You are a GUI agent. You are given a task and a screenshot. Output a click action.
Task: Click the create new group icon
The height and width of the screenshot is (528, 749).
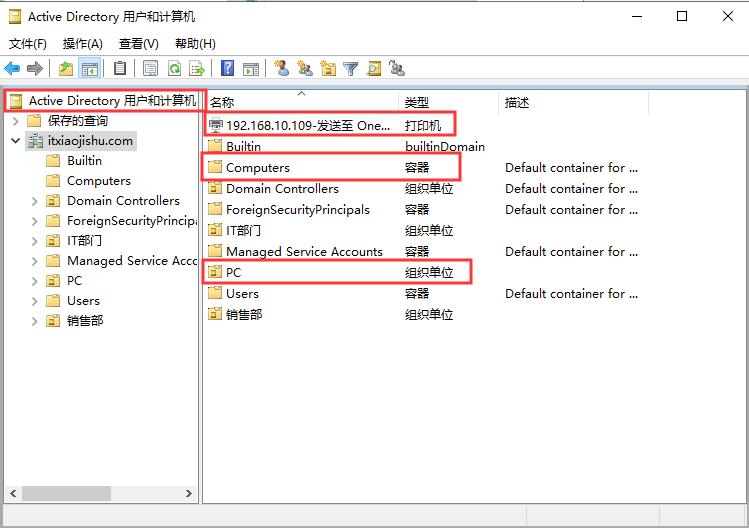305,69
